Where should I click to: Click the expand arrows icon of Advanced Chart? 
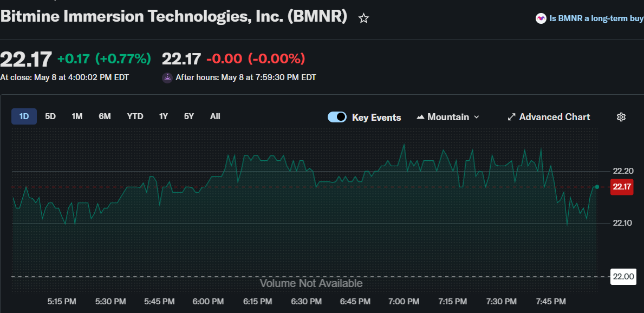(x=511, y=118)
